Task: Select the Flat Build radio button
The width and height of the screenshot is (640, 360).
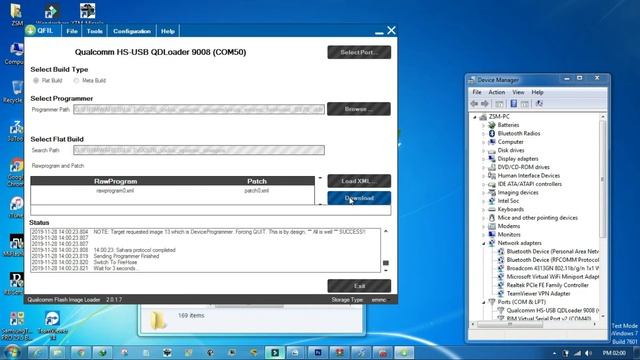Action: (x=36, y=80)
